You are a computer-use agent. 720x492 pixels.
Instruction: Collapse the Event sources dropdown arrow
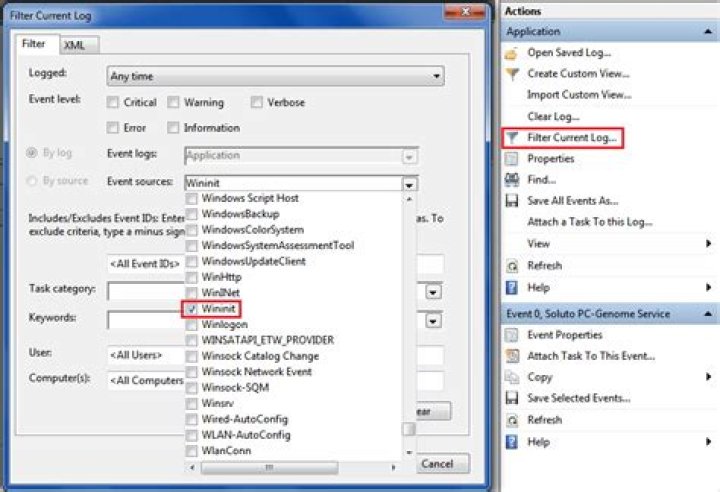tap(409, 184)
